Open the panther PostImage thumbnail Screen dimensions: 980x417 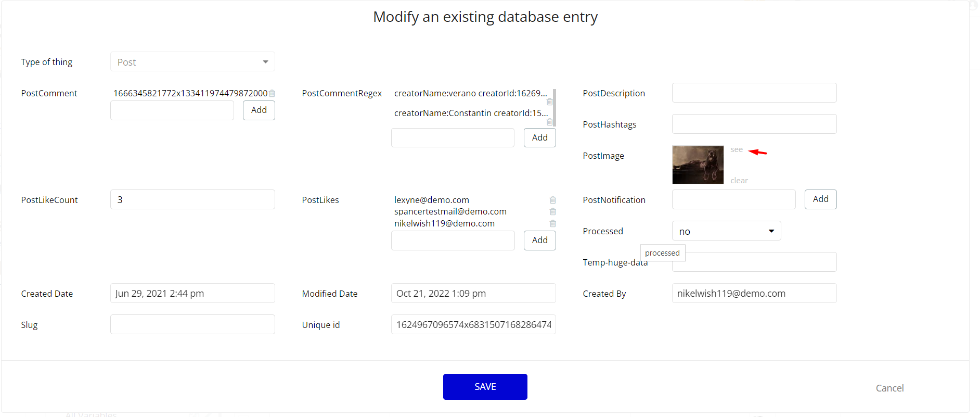(698, 165)
